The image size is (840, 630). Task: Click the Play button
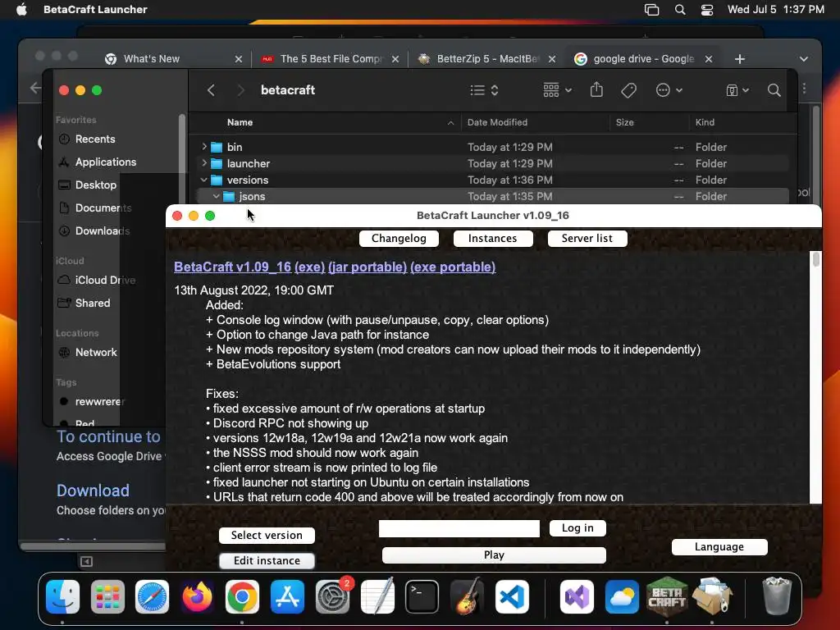point(494,555)
